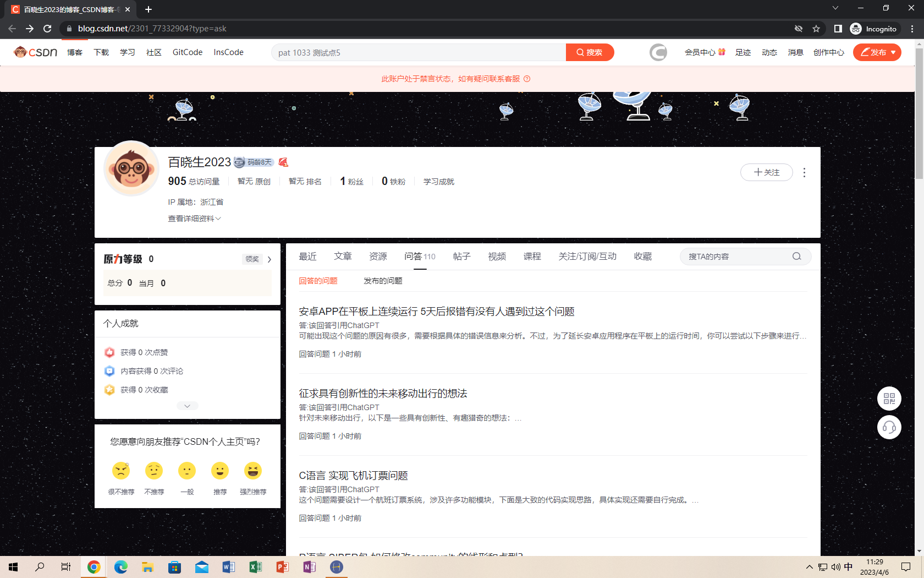Show hidden system tray icons
This screenshot has width=924, height=578.
click(809, 567)
